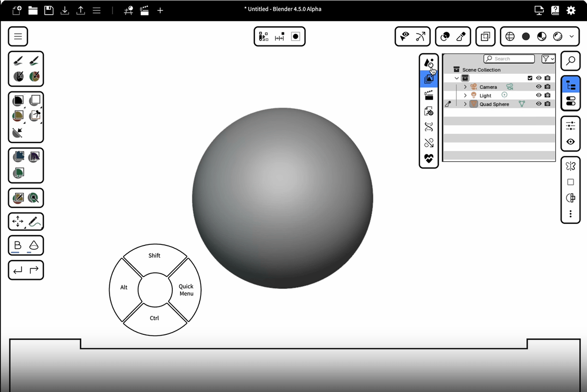Disable Quad Sphere render camera icon
The height and width of the screenshot is (392, 587).
point(547,104)
